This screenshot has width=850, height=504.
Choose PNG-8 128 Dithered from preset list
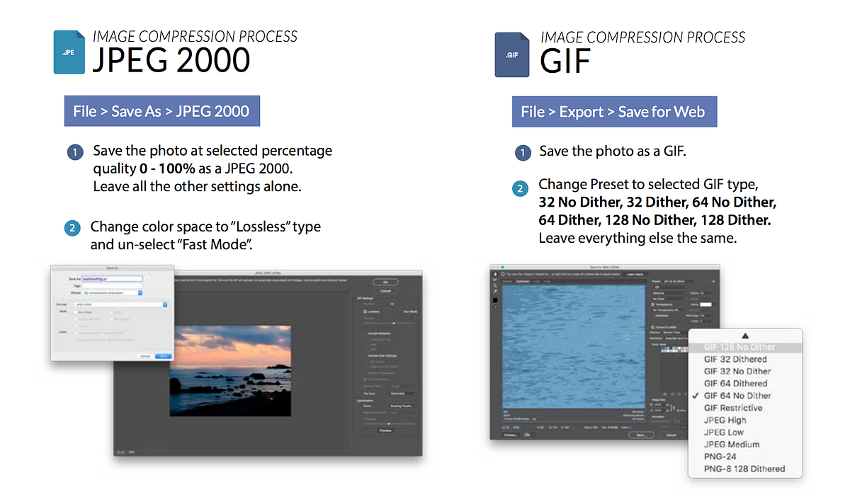[744, 469]
